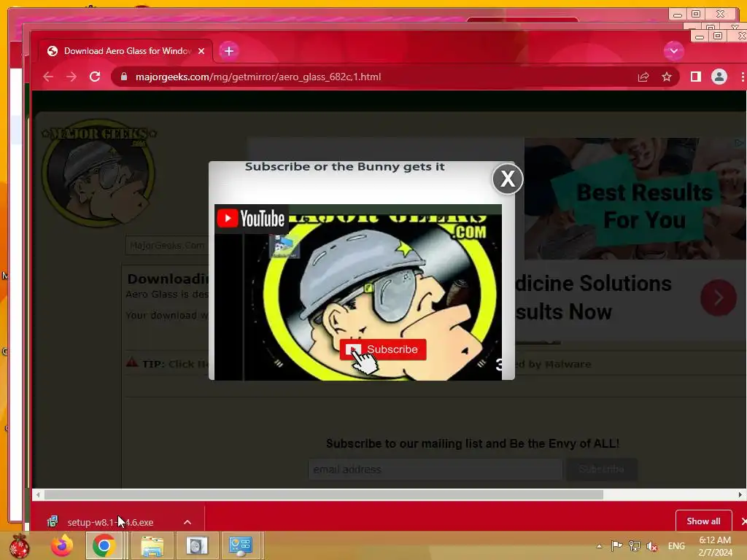Open a new Chrome tab with the plus button
The image size is (747, 560).
click(229, 51)
